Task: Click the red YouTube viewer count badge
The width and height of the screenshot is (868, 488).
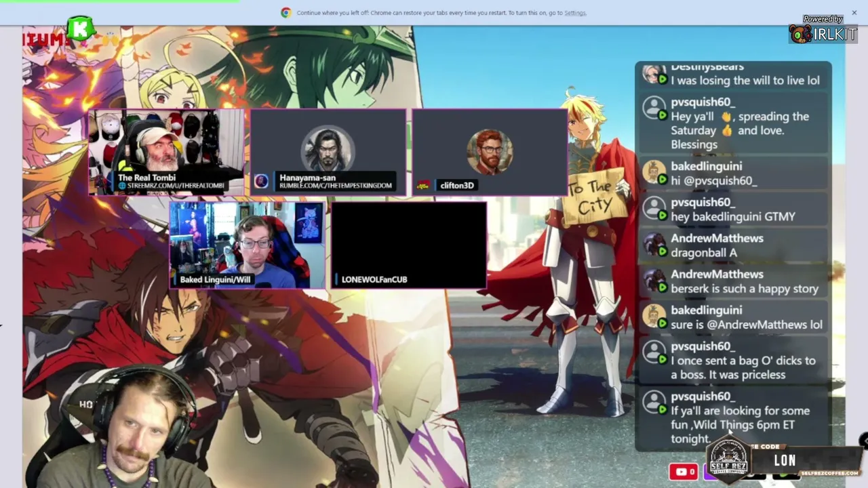Action: coord(684,472)
